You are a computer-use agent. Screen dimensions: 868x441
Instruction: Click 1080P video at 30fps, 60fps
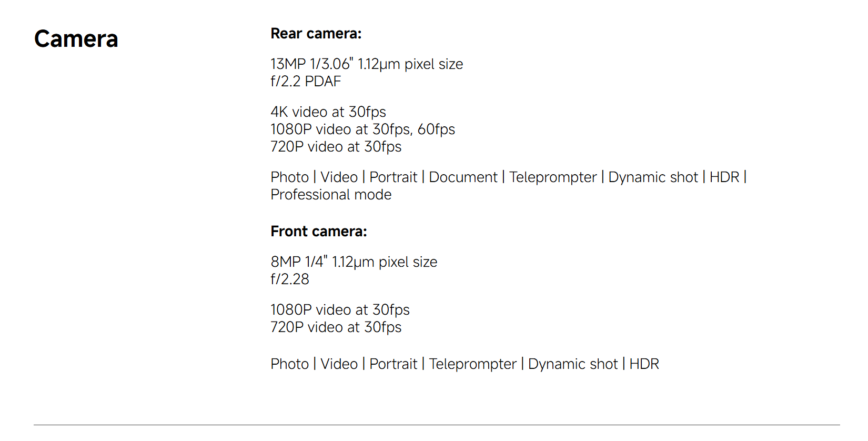pos(362,129)
